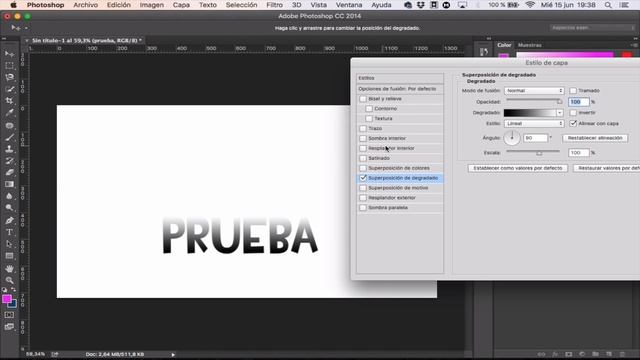This screenshot has height=360, width=640.
Task: Open Modo de fusión Normal dropdown
Action: tap(534, 91)
